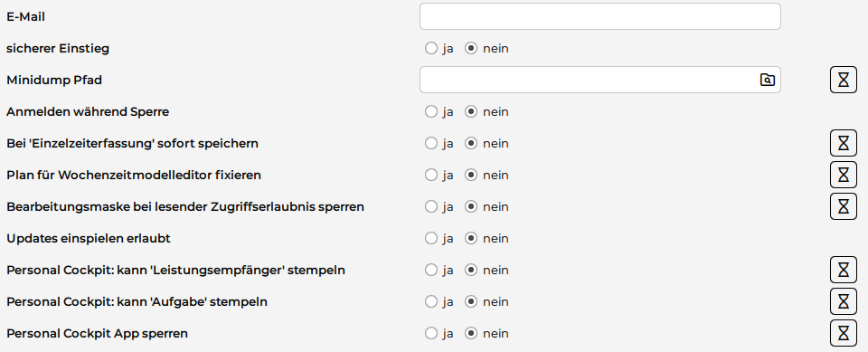Select 'nein' for Personal Cockpit App sperren
The width and height of the screenshot is (868, 352).
click(470, 333)
